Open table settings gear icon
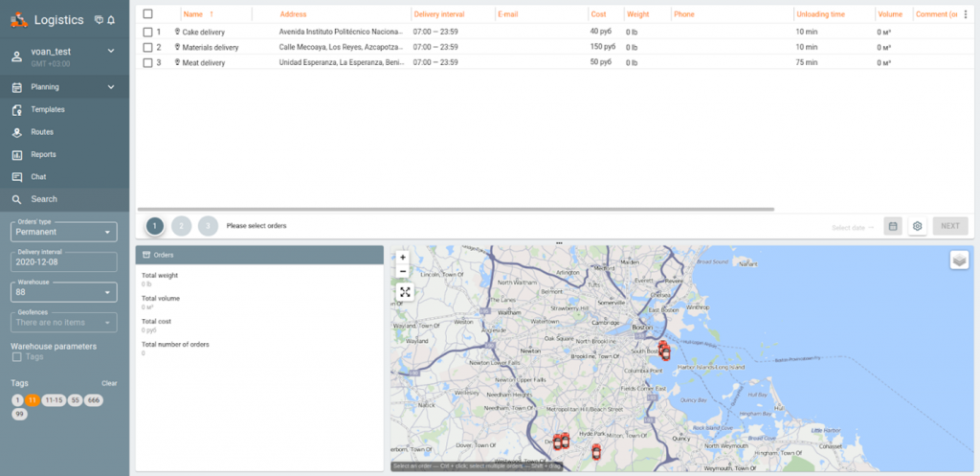 (917, 226)
